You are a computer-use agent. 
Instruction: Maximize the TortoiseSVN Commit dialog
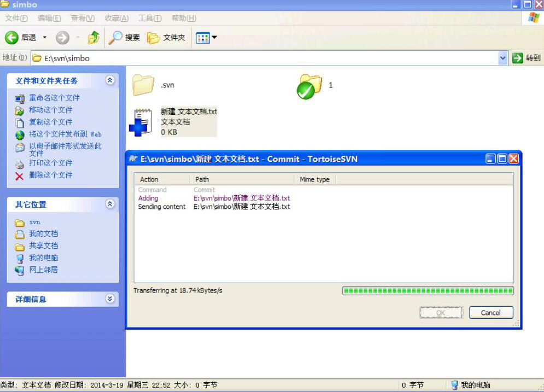(502, 159)
